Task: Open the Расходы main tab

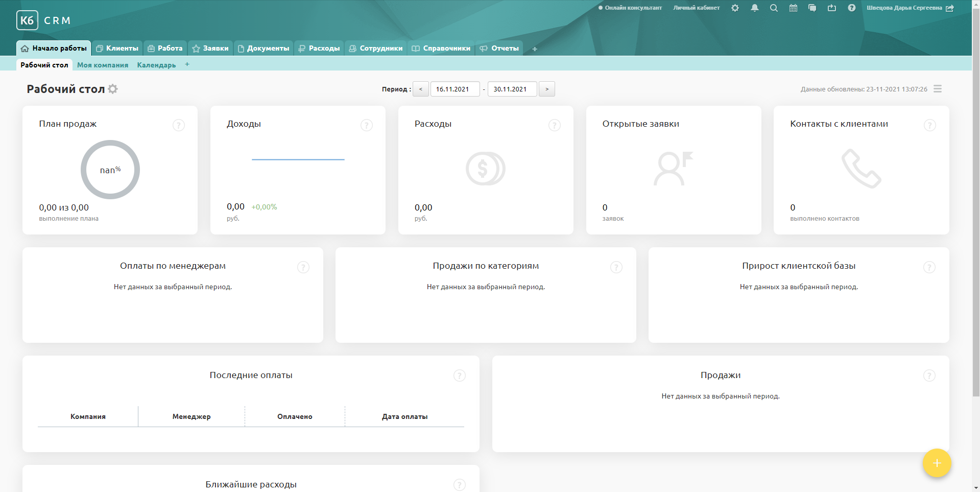Action: pyautogui.click(x=319, y=48)
